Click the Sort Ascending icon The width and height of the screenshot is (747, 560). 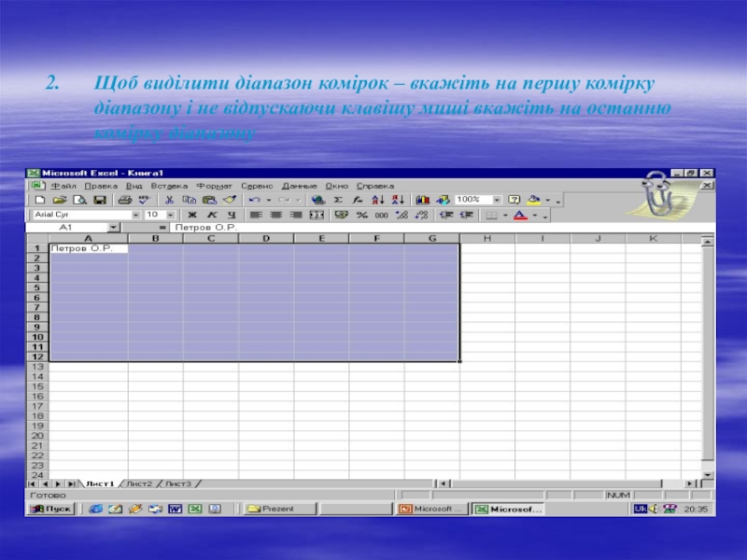tap(378, 200)
